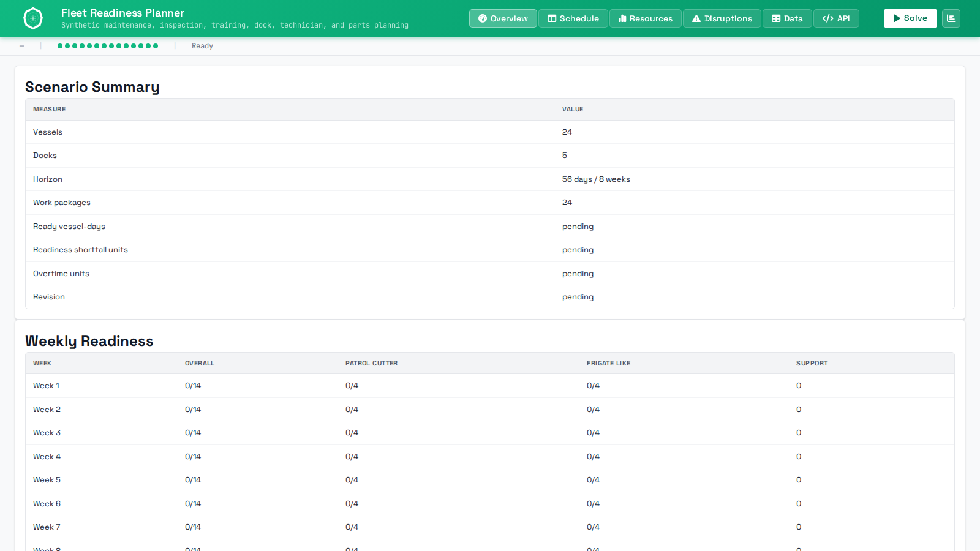This screenshot has height=551, width=980.
Task: Click the Weekly Readiness heading
Action: tap(89, 341)
